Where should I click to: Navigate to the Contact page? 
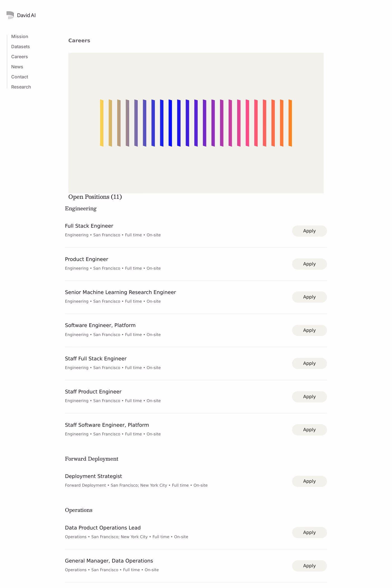coord(20,77)
